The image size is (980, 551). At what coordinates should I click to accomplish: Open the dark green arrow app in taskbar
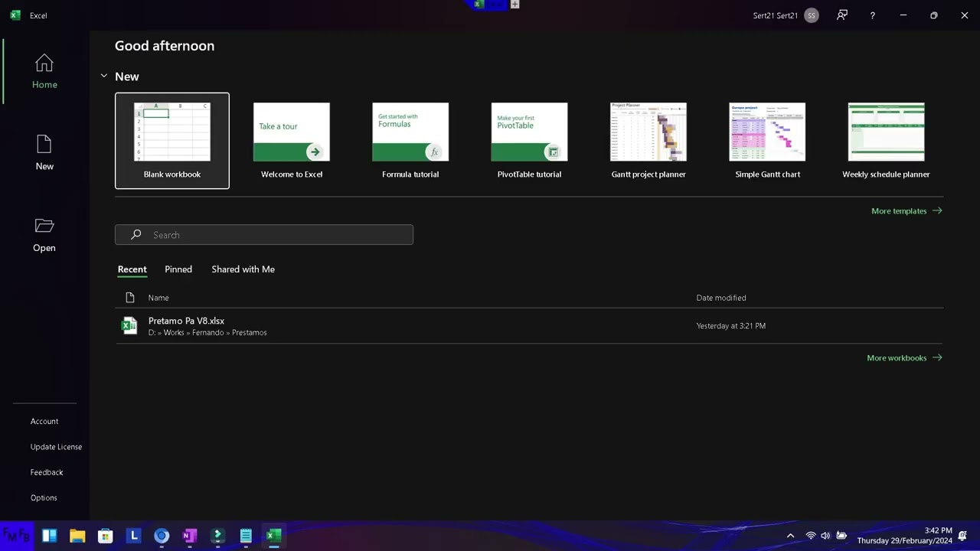point(218,536)
